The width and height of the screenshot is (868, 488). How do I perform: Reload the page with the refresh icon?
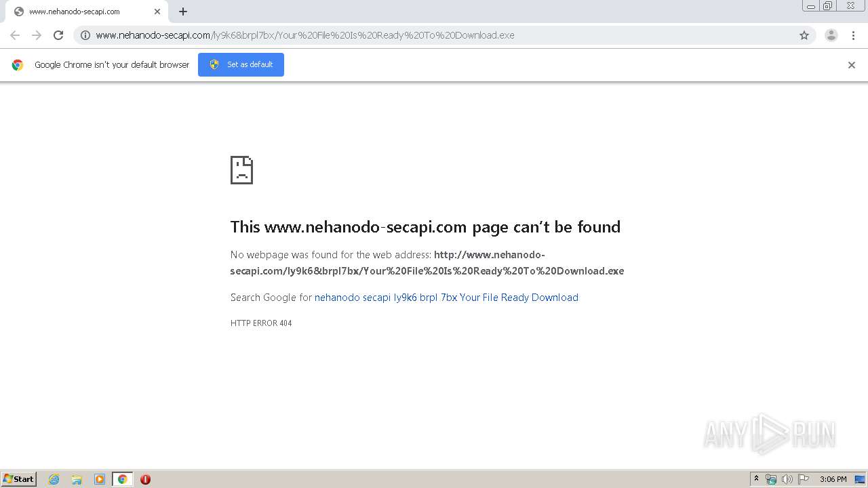[58, 35]
